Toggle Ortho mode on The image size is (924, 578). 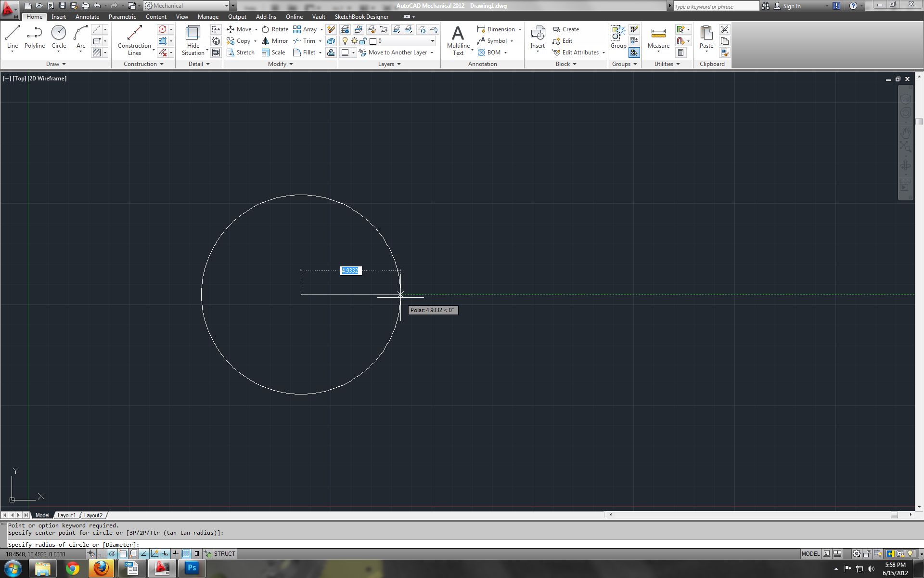[x=101, y=554]
